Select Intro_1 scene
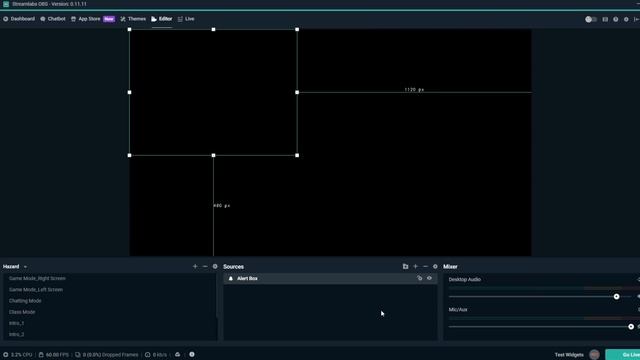Image resolution: width=640 pixels, height=360 pixels. point(16,323)
